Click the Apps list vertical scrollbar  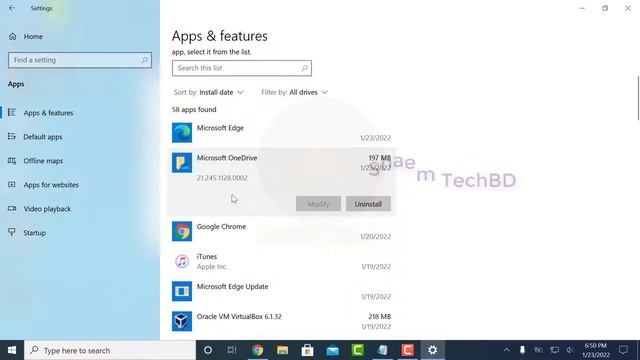click(x=638, y=98)
